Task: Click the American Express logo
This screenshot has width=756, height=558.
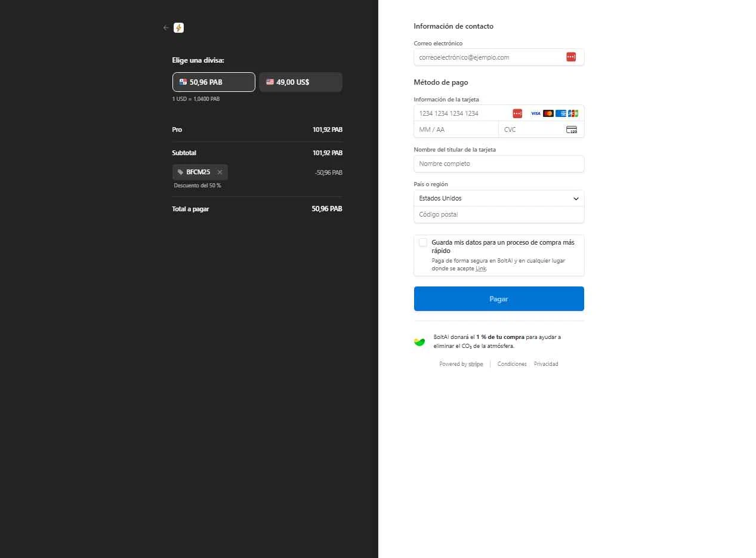Action: tap(561, 113)
